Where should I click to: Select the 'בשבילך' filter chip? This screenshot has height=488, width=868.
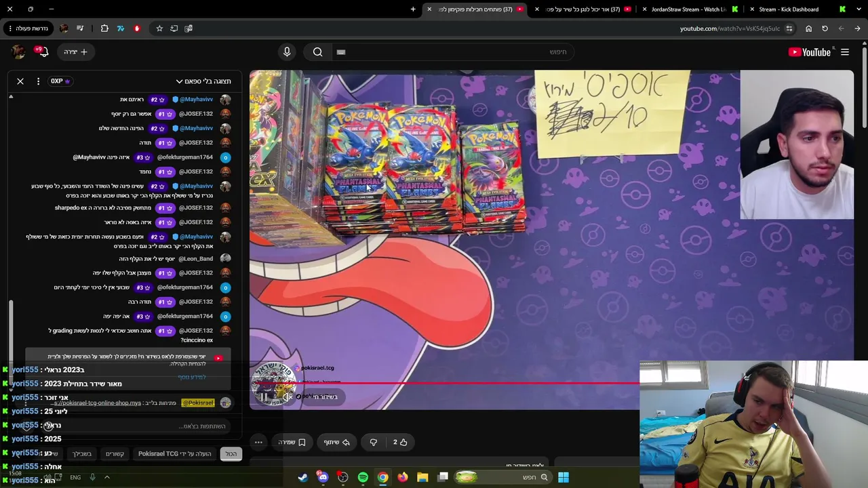pyautogui.click(x=82, y=454)
